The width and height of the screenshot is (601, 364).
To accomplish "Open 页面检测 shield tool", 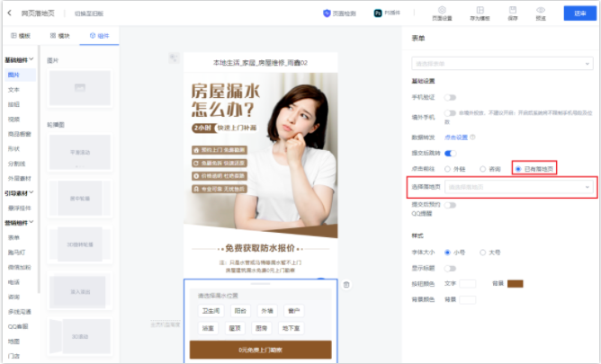I will coord(339,13).
